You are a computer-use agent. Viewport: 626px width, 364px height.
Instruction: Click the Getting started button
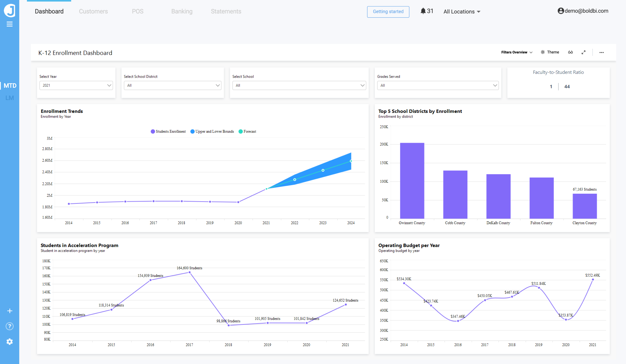point(388,12)
